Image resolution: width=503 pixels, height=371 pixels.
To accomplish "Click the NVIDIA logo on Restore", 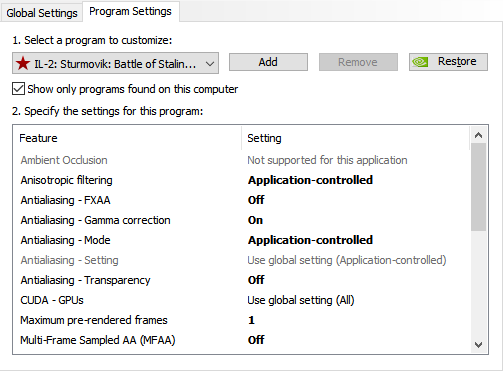I will point(420,62).
